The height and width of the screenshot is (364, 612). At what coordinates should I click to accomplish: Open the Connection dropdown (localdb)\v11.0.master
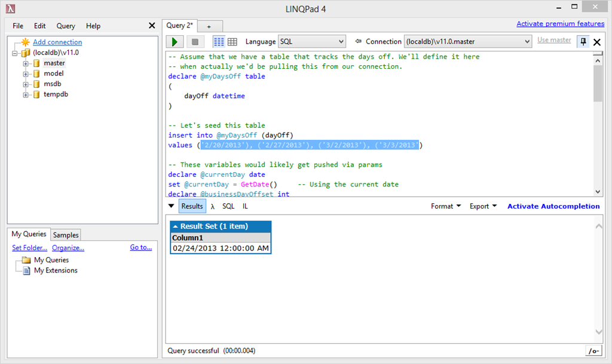467,41
